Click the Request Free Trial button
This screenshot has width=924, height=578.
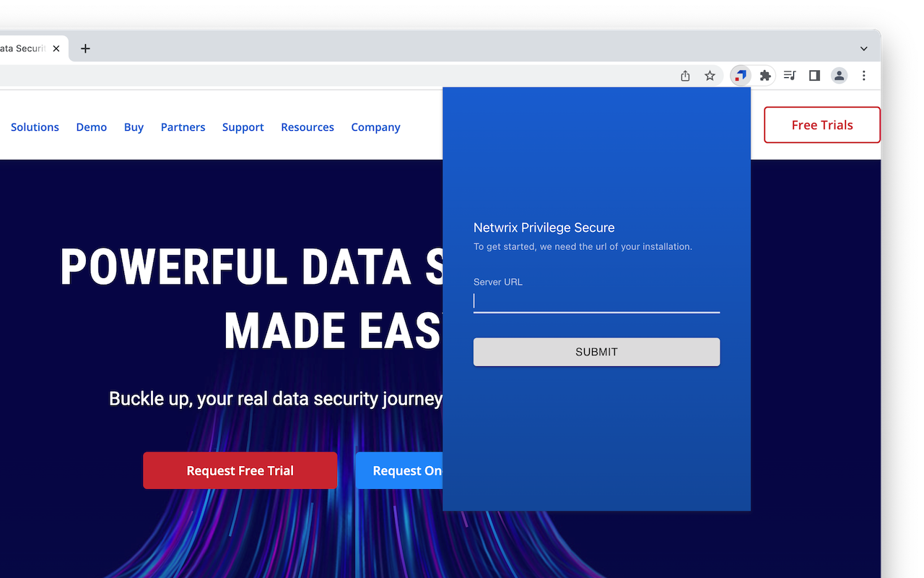point(240,470)
